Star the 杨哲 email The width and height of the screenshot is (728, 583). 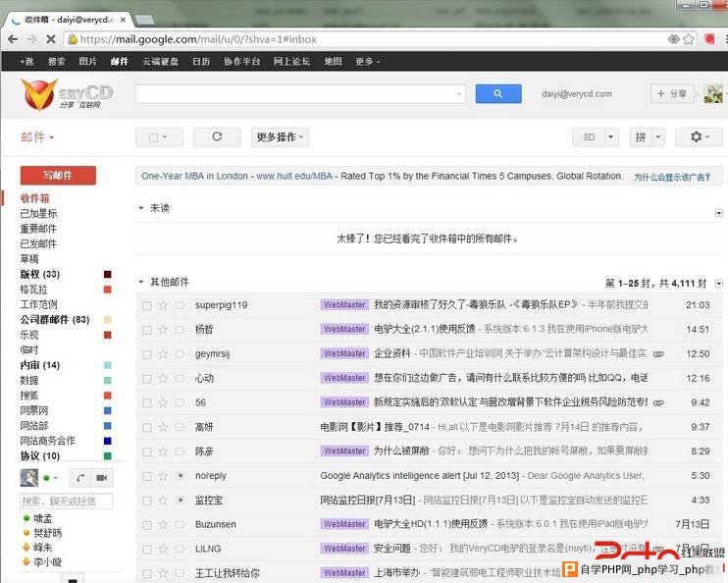tap(163, 330)
